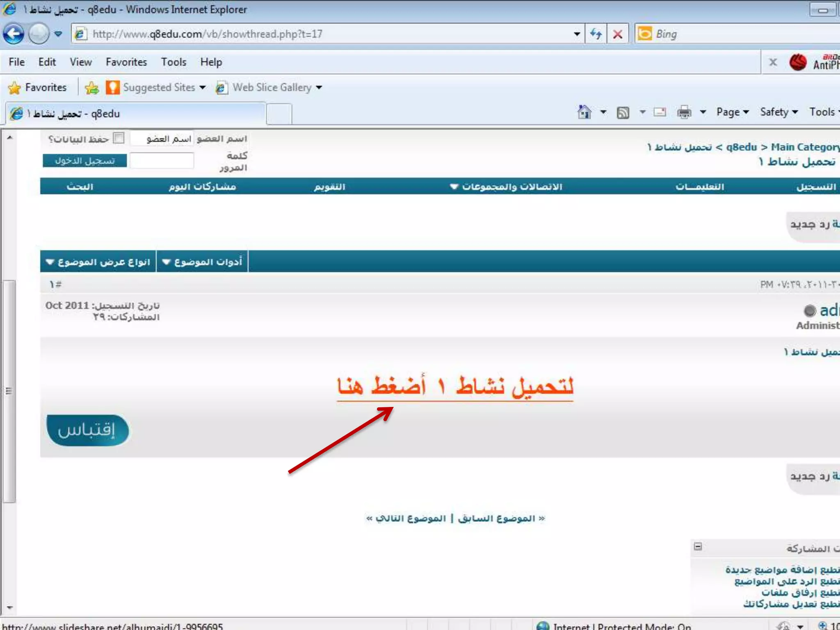The width and height of the screenshot is (840, 630).
Task: Open the View menu
Action: click(x=80, y=62)
